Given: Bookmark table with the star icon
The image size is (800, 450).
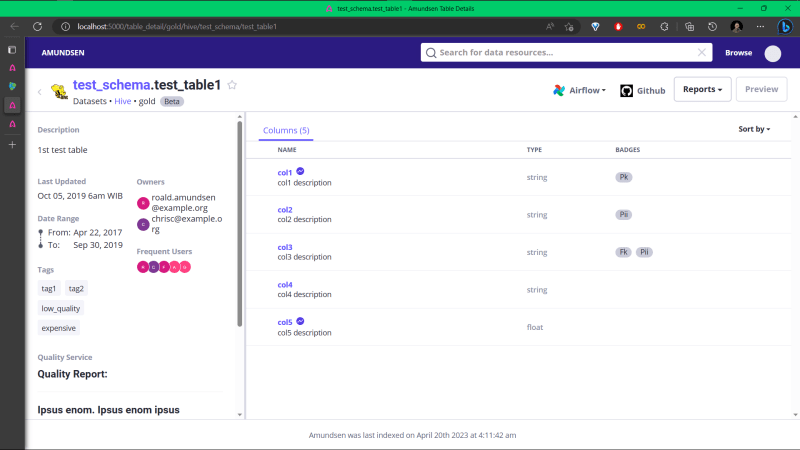Looking at the screenshot, I should coord(232,85).
